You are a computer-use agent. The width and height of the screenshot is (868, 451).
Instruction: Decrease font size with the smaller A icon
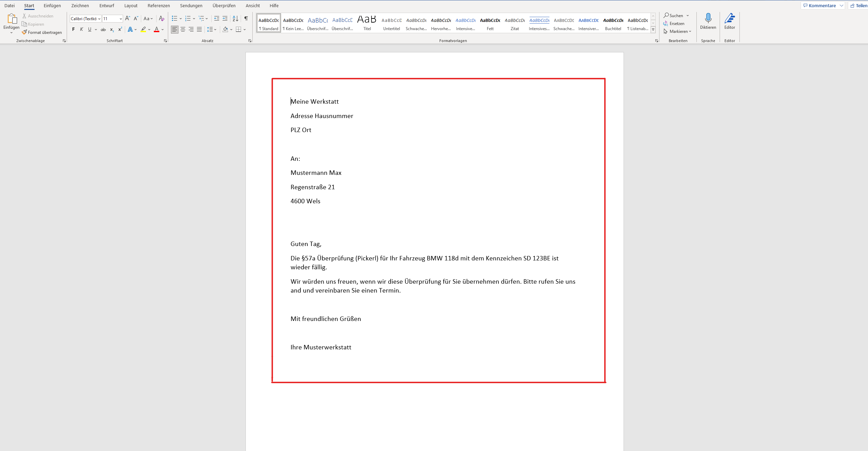pyautogui.click(x=136, y=18)
